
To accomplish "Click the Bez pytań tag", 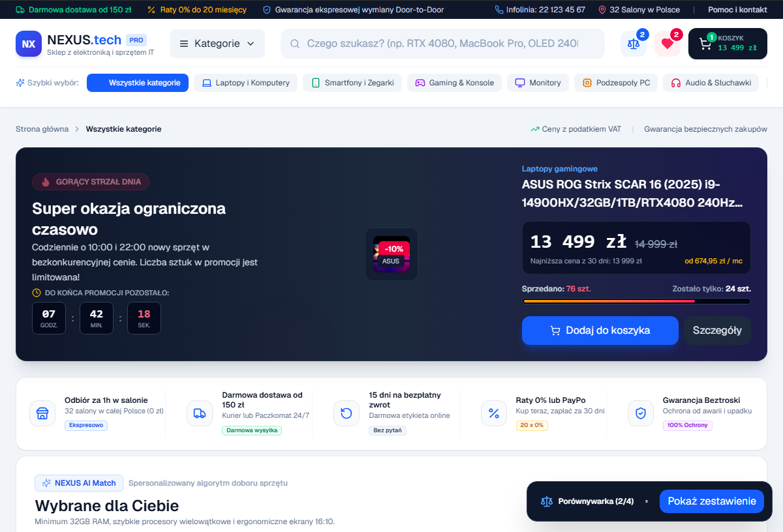I will (388, 430).
